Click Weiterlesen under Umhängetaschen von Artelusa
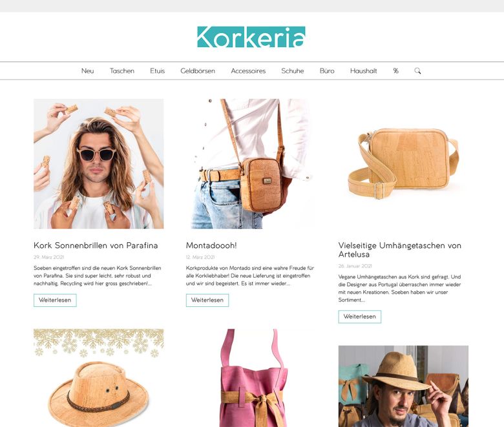This screenshot has width=504, height=427. [x=360, y=317]
